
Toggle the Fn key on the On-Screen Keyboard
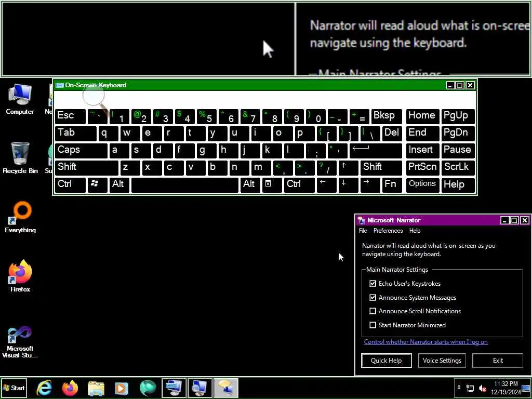(392, 185)
